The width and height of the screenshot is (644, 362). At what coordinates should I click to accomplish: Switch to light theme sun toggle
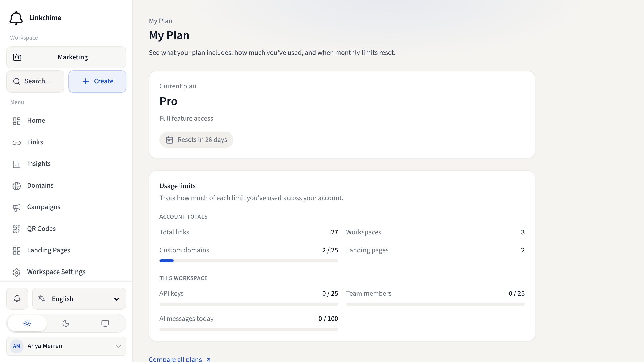(27, 323)
